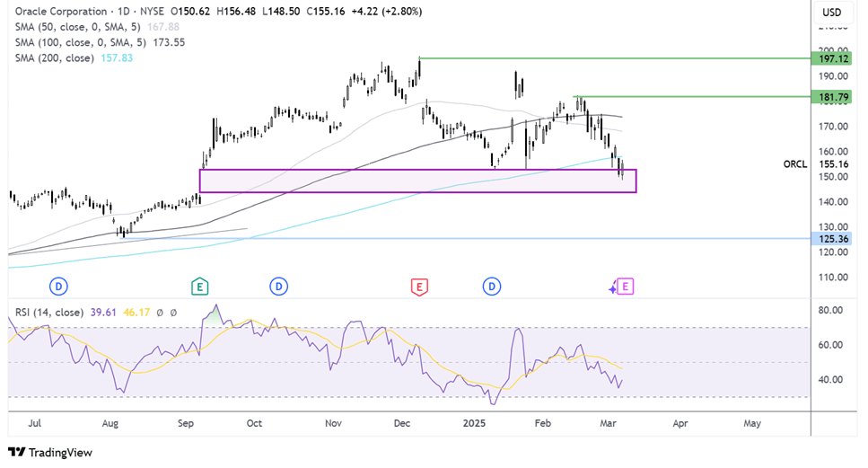The height and width of the screenshot is (468, 868).
Task: Click the 2025 label on the time axis
Action: point(475,423)
